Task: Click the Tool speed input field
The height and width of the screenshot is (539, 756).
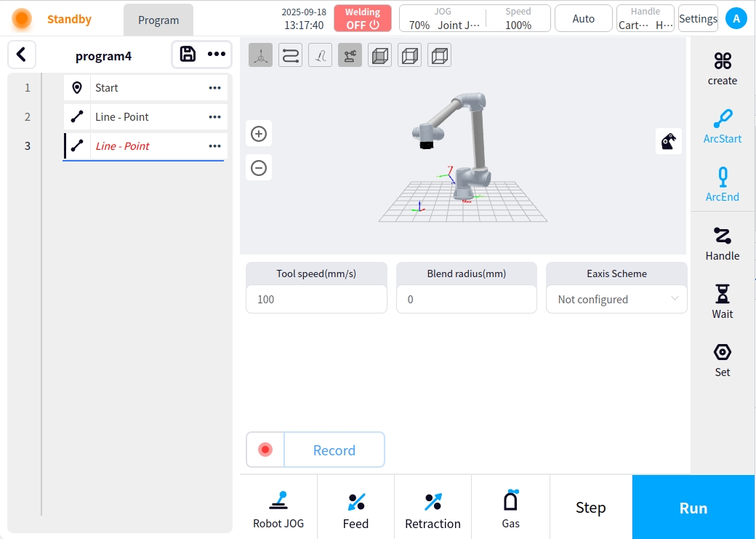Action: point(316,299)
